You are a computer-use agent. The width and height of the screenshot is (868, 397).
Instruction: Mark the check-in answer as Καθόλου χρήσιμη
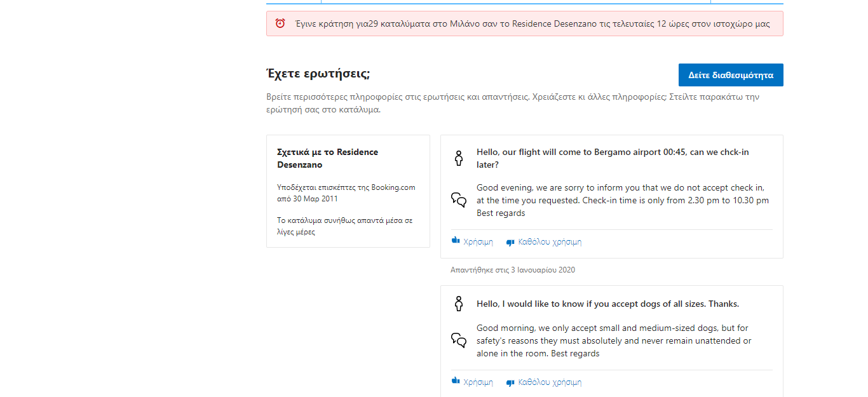tap(550, 242)
